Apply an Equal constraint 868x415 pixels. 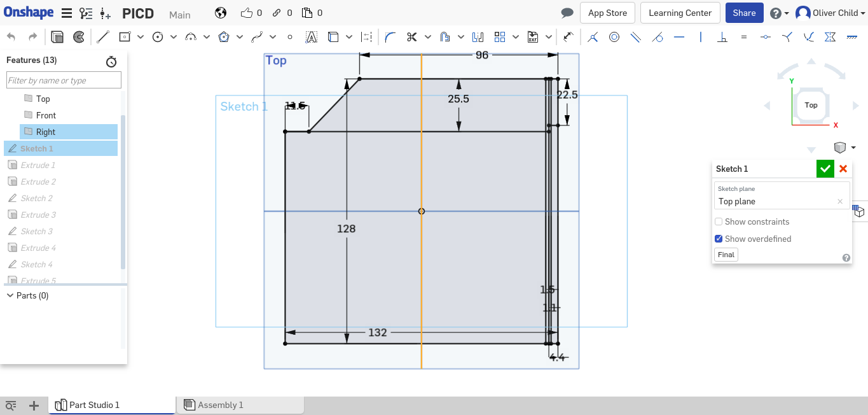[743, 36]
